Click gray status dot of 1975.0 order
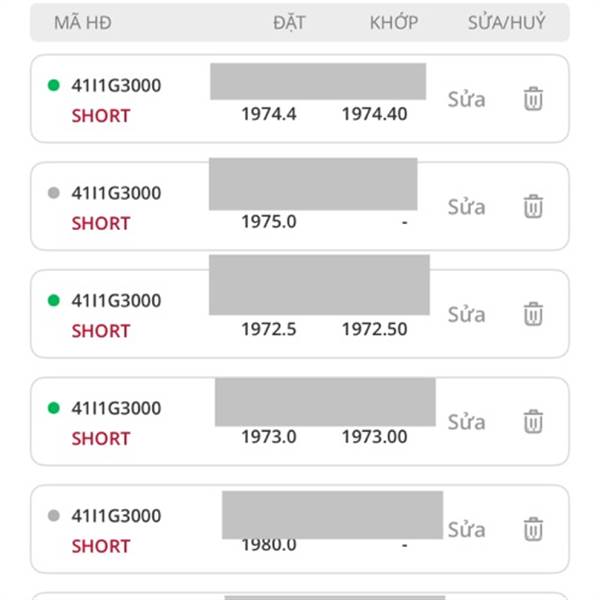 [54, 192]
